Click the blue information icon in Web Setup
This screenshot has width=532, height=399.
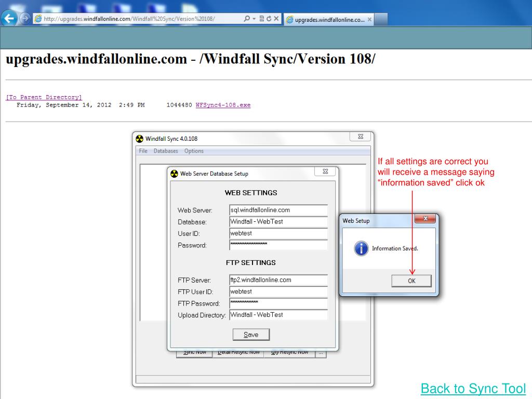(x=361, y=248)
